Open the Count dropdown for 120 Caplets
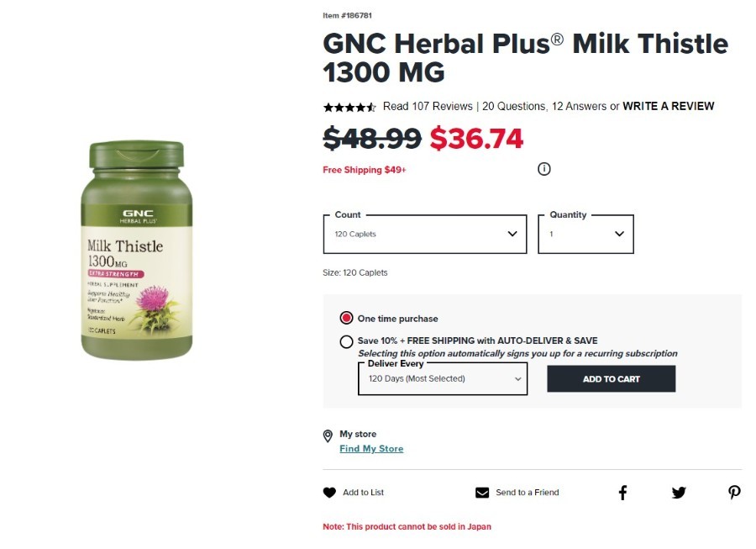 425,234
